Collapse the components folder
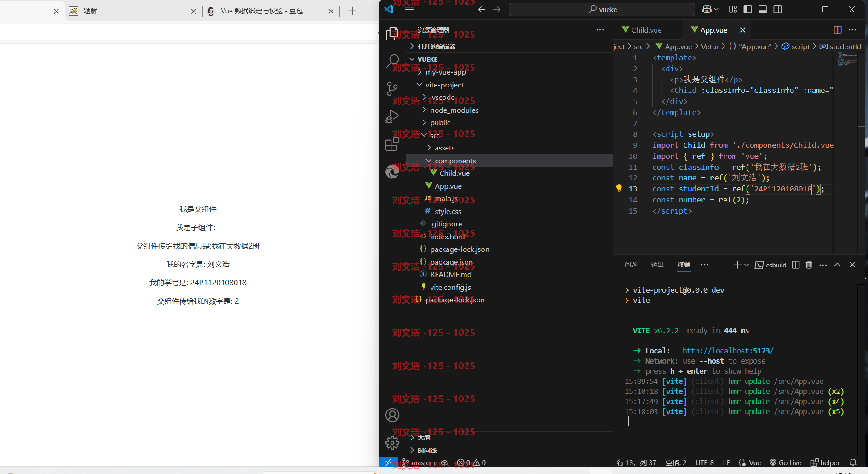 pyautogui.click(x=509, y=161)
